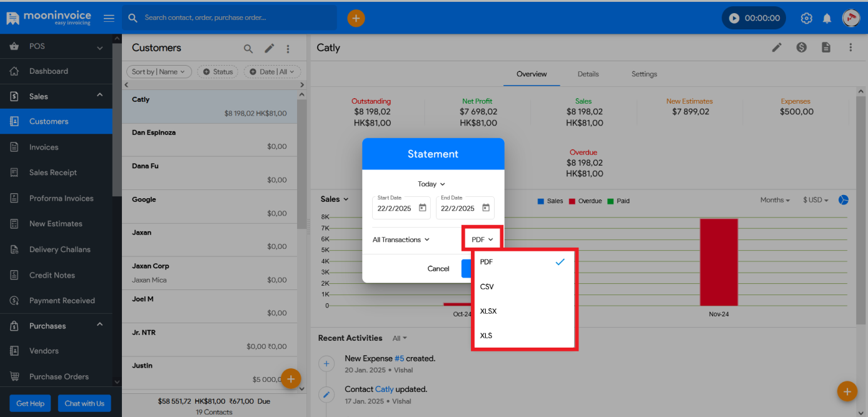Add a new customer with the orange plus button
Screen dimensions: 868x417
291,378
